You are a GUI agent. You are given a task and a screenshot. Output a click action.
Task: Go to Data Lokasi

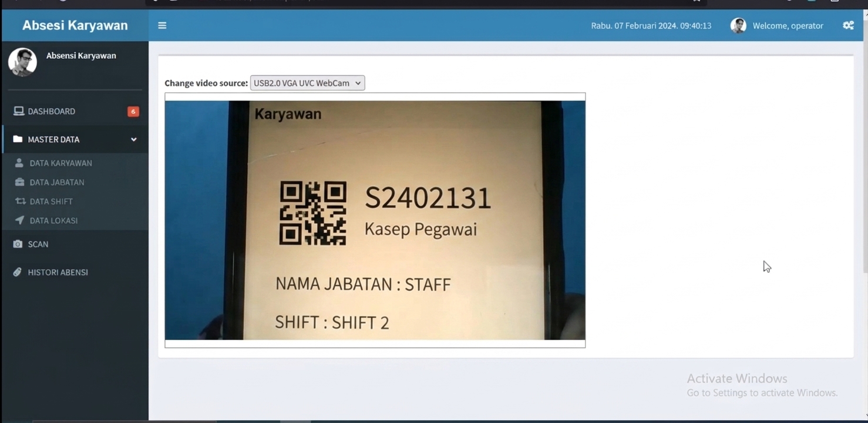pos(75,220)
